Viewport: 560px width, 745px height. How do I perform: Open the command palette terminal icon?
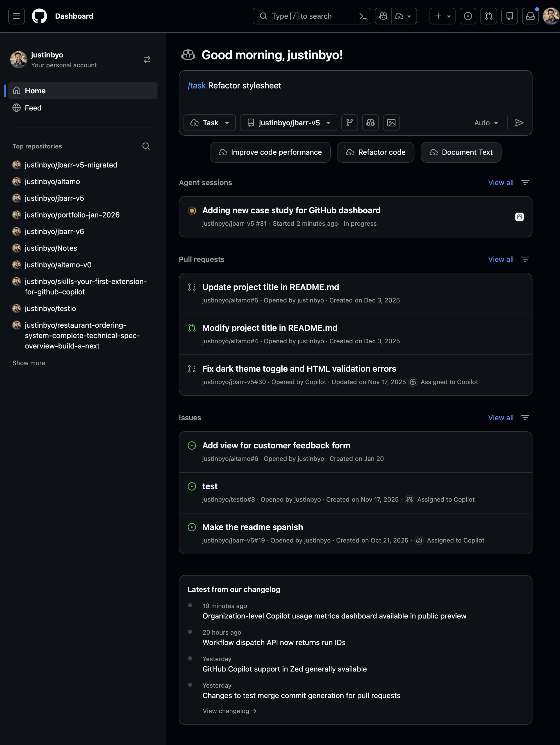click(x=363, y=16)
